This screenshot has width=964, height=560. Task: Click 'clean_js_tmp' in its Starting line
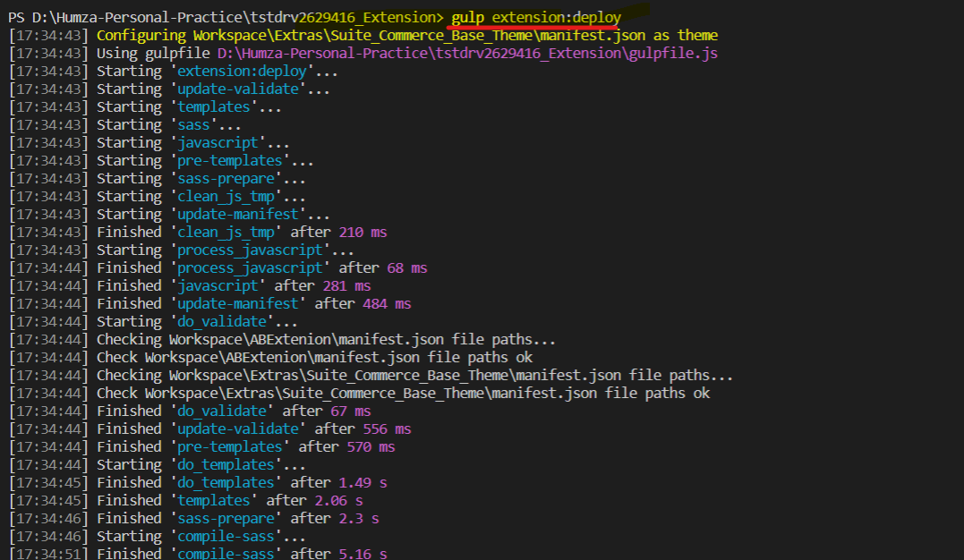click(226, 197)
